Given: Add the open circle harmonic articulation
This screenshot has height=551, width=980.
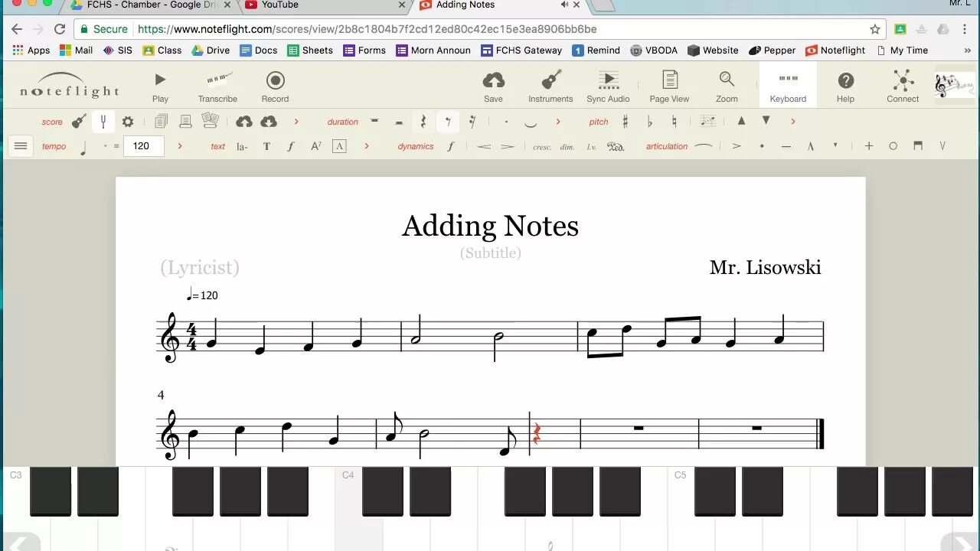Looking at the screenshot, I should click(x=893, y=146).
